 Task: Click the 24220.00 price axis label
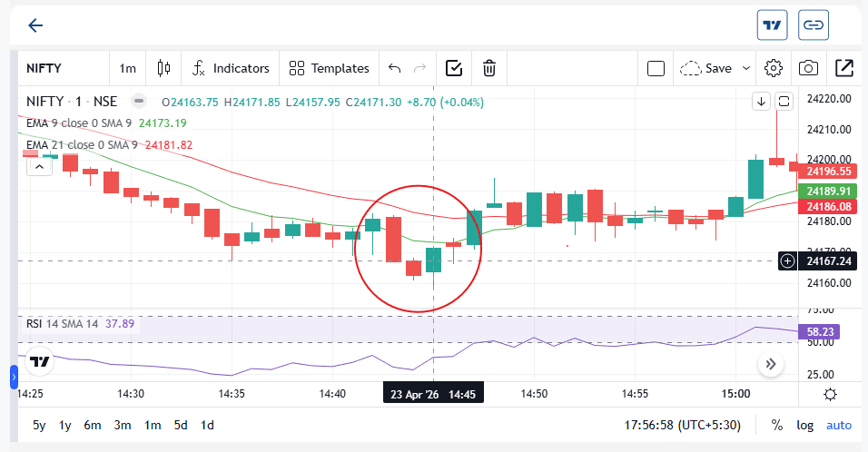click(829, 99)
